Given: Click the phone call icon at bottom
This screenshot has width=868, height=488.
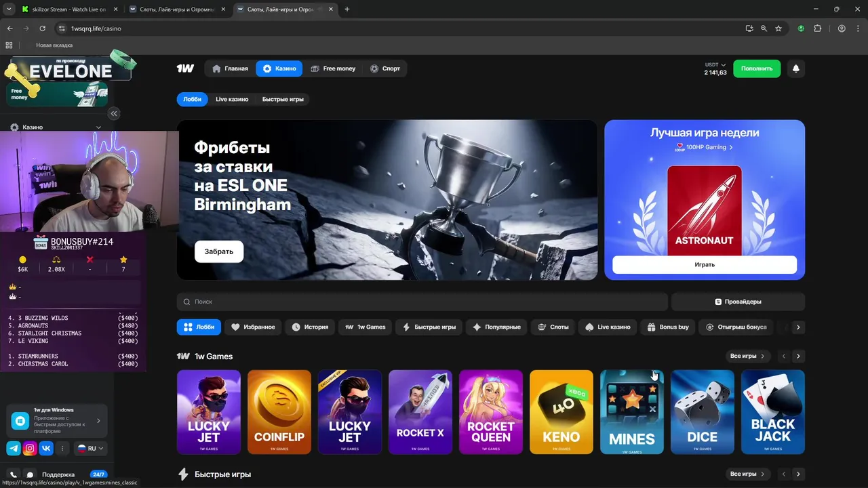Looking at the screenshot, I should click(x=14, y=475).
